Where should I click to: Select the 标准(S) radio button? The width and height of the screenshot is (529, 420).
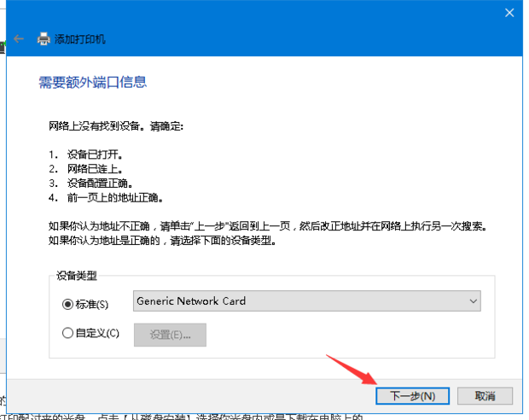(x=68, y=302)
